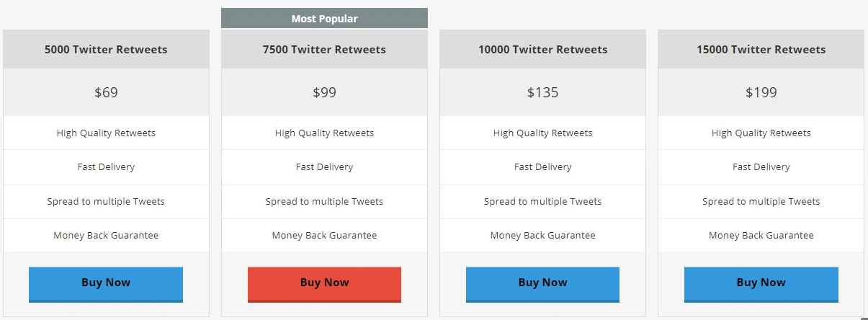Click Spread to multiple Tweets in $135 plan
This screenshot has width=868, height=320.
(x=542, y=202)
